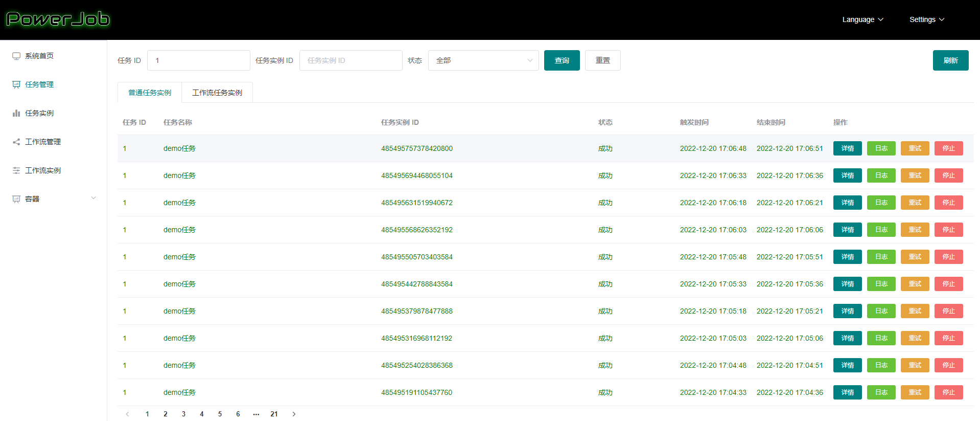Expand the 容器 submenu chevron

[x=94, y=198]
